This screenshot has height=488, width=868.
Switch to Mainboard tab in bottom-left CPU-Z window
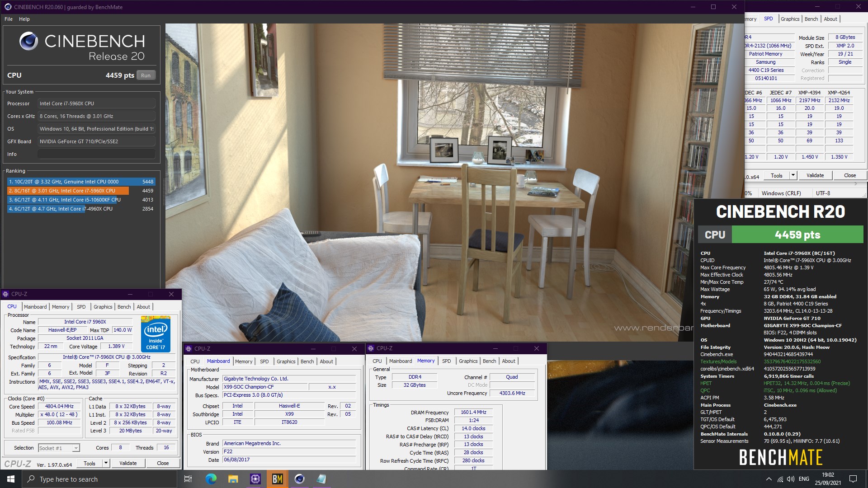tap(35, 307)
